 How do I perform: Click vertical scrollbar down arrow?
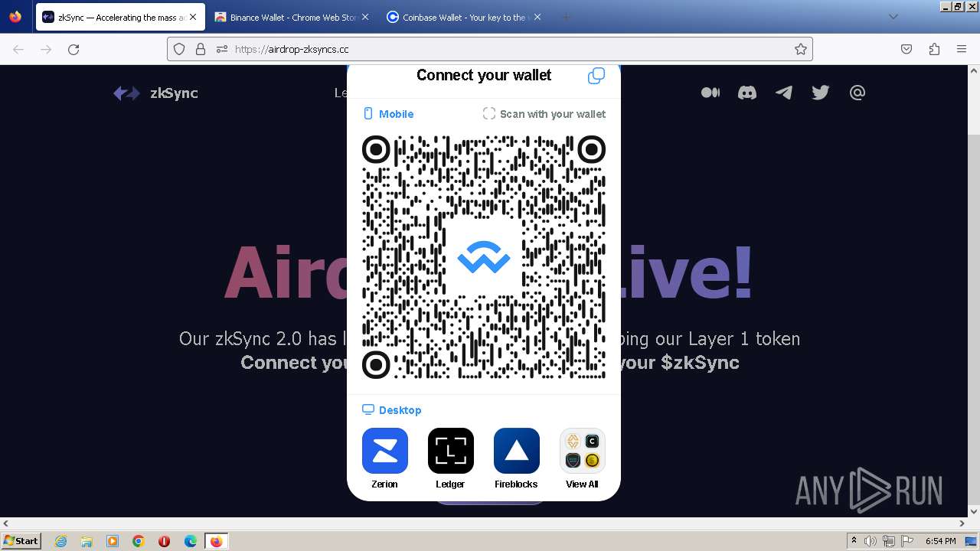pyautogui.click(x=974, y=511)
